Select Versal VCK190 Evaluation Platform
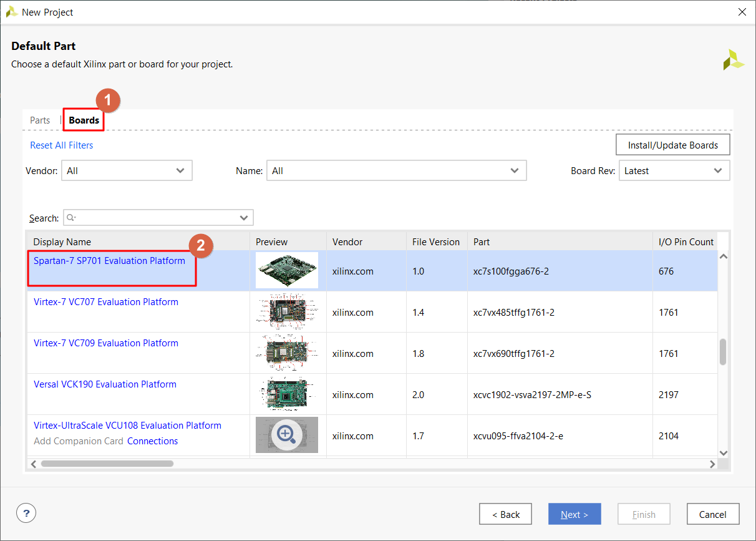 click(x=105, y=384)
